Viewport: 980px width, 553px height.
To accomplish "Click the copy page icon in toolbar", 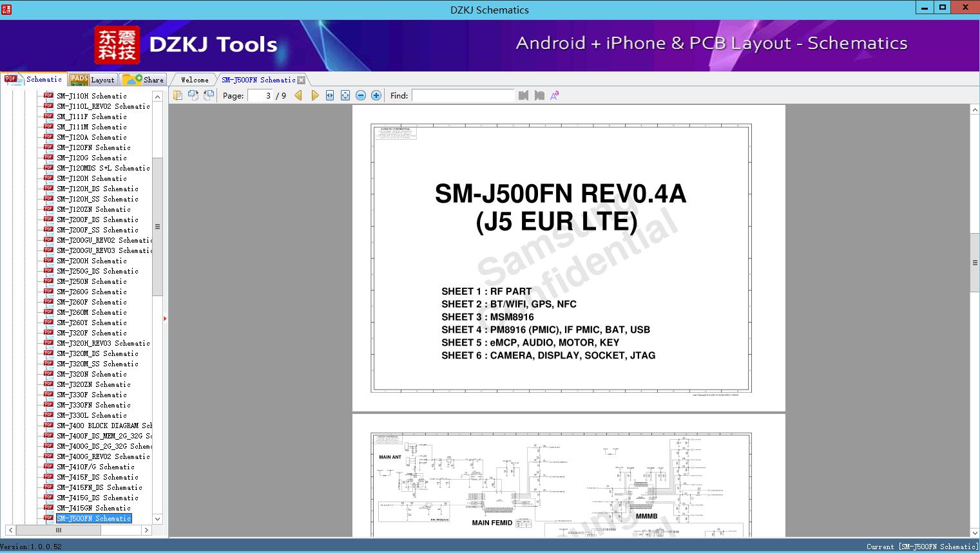I will pos(178,95).
